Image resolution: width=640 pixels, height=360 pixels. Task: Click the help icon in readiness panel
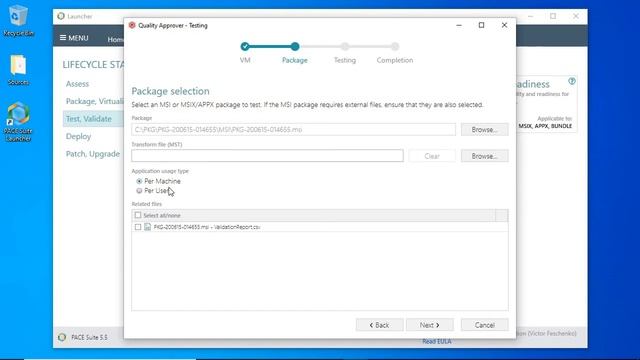(x=572, y=81)
